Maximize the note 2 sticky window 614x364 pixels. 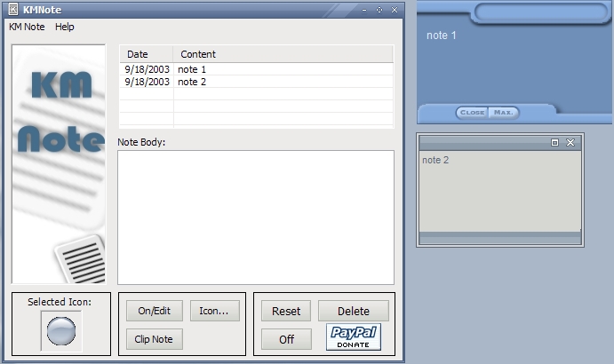click(554, 142)
